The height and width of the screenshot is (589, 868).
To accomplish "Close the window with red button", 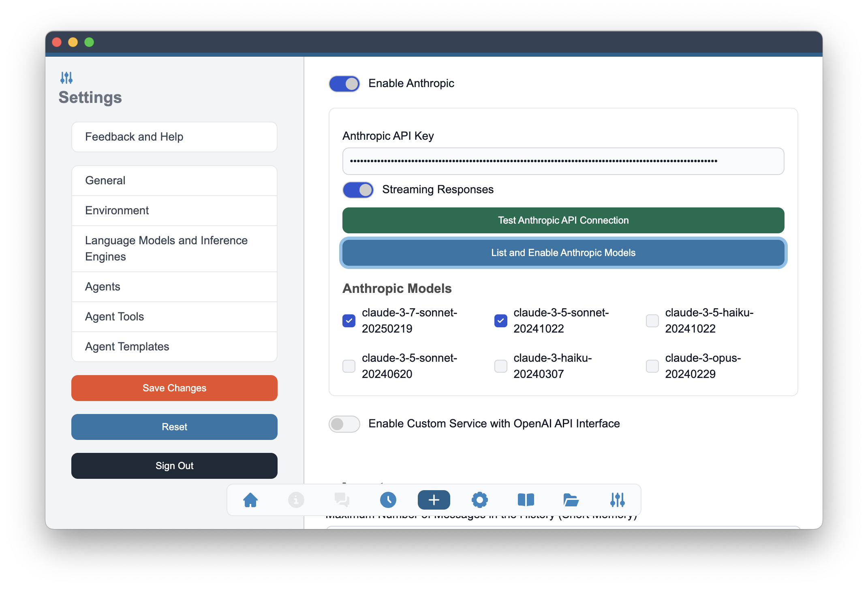I will pyautogui.click(x=57, y=42).
